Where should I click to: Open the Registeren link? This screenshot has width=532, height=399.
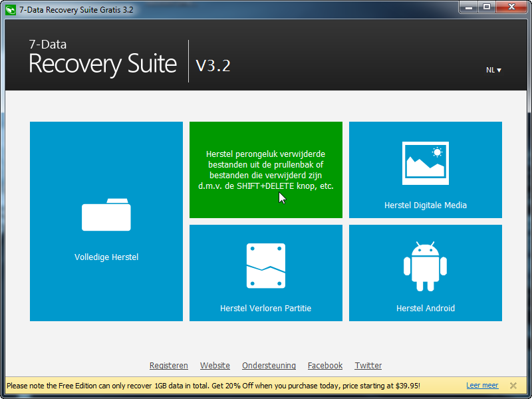click(169, 366)
